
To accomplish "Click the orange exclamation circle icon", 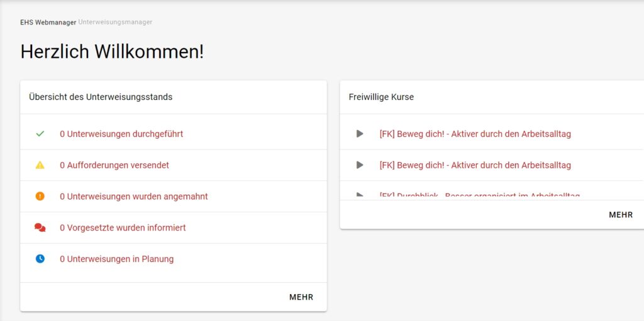I will coord(40,196).
